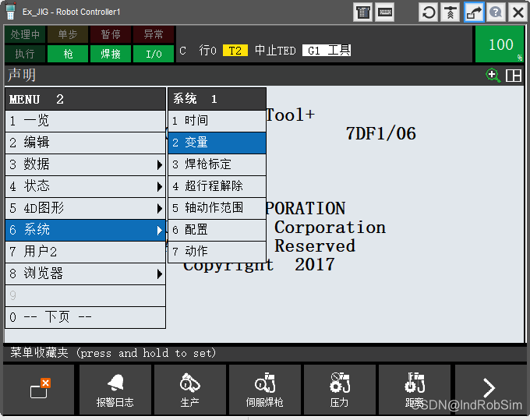The width and height of the screenshot is (530, 420).
Task: Open the help question mark icon
Action: [x=496, y=12]
